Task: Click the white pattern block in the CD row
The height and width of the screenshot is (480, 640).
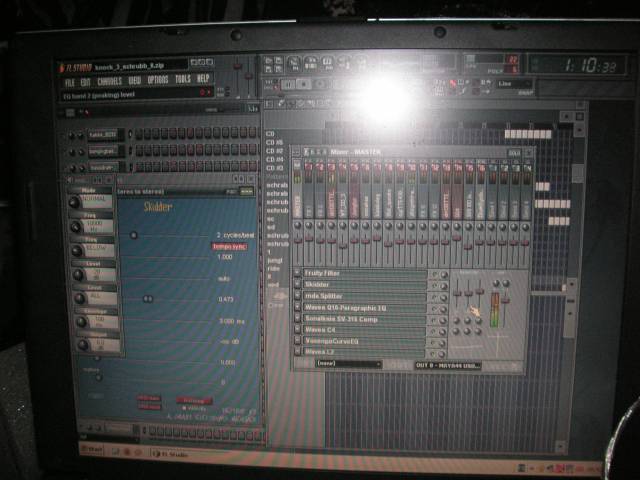Action: [x=528, y=134]
